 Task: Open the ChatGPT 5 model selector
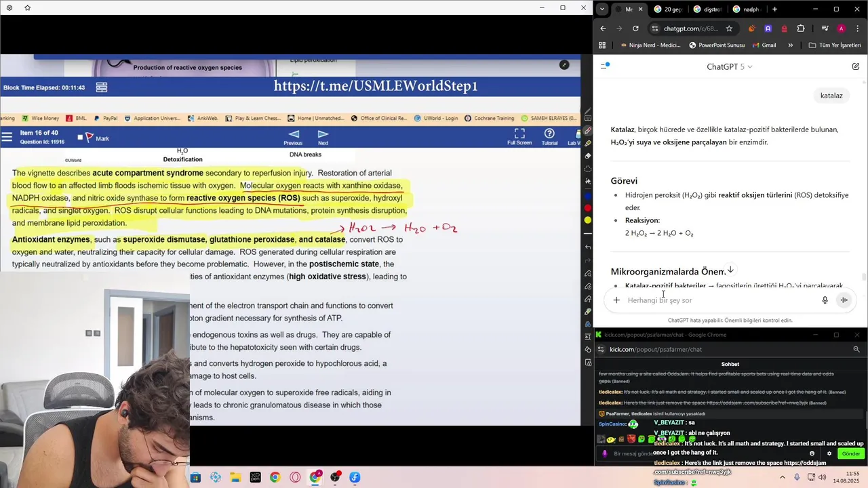[x=730, y=66]
